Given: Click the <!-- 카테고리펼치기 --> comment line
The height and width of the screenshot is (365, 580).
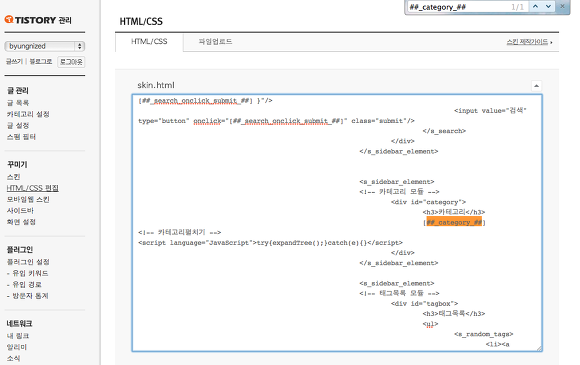Looking at the screenshot, I should (180, 233).
